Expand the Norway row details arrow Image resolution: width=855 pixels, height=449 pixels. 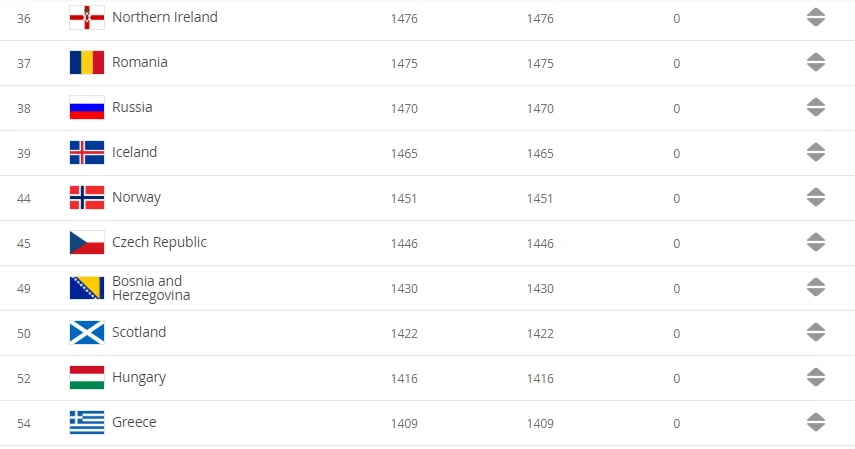(816, 198)
